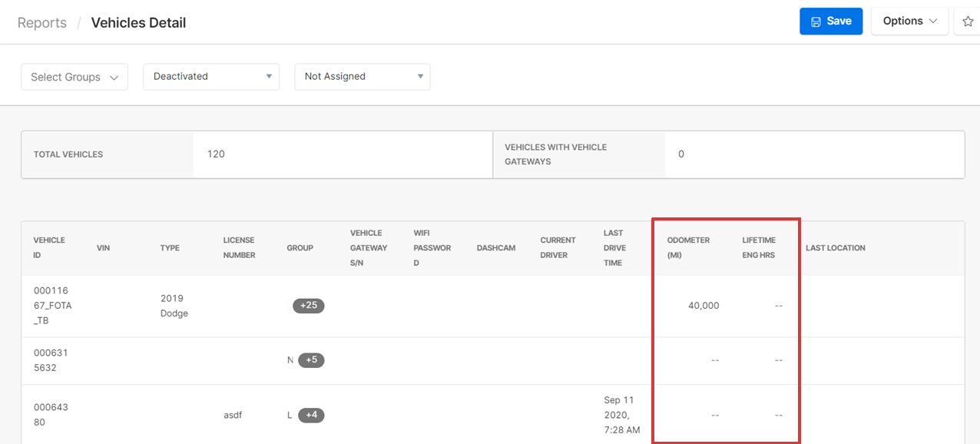Click the 40,000 odometer value
Viewport: 980px width, 444px height.
pyautogui.click(x=704, y=306)
